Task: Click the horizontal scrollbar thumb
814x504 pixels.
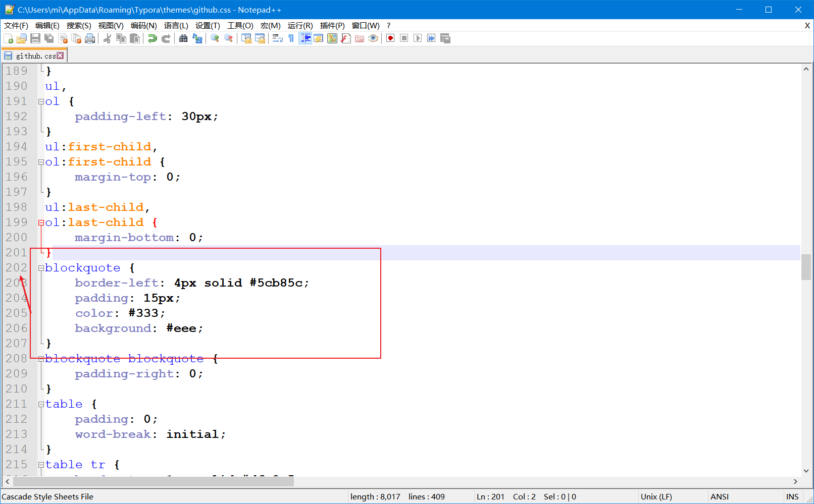Action: 154,482
